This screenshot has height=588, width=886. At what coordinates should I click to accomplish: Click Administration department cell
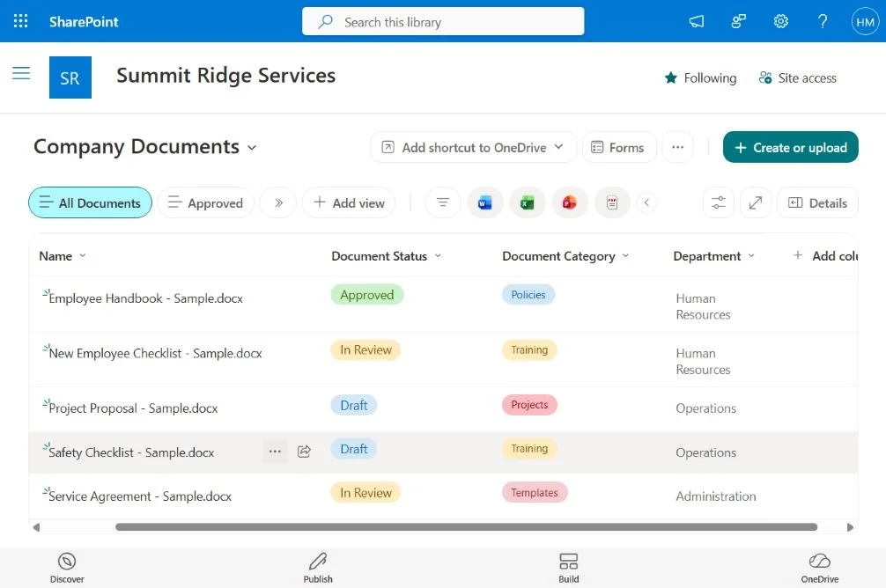click(x=716, y=496)
